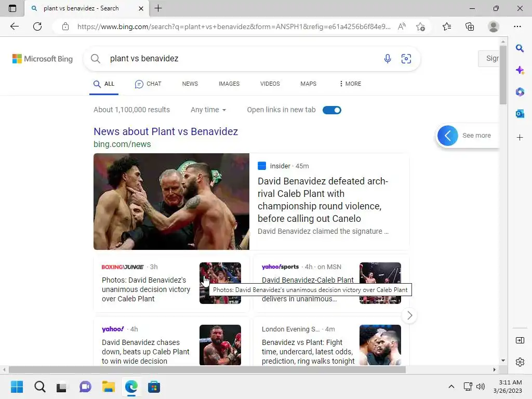Add this page to favorites star icon

420,26
